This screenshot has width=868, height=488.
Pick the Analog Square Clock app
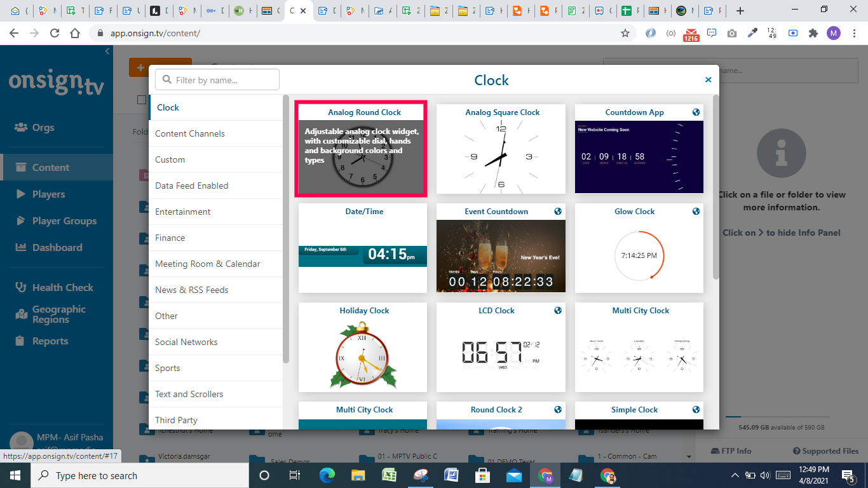501,149
